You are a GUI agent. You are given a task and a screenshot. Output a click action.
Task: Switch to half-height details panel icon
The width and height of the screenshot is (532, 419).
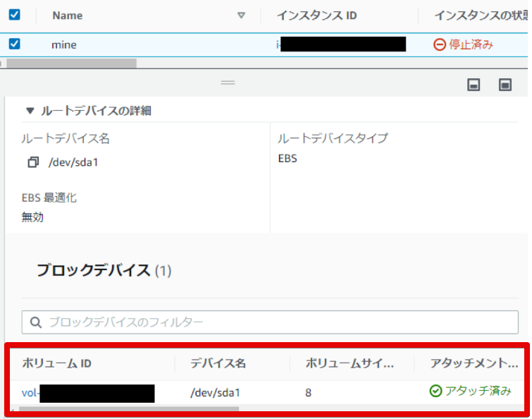[474, 85]
